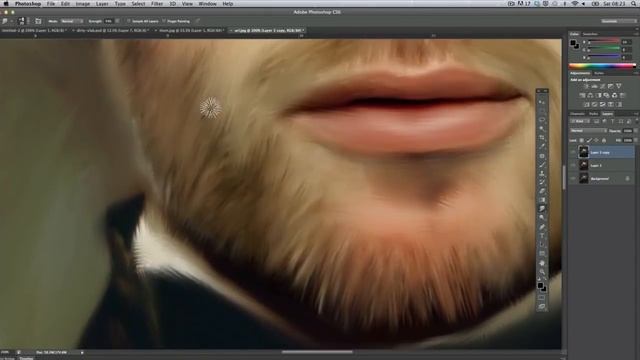The height and width of the screenshot is (360, 640).
Task: Toggle lock transparent pixels
Action: (x=582, y=140)
